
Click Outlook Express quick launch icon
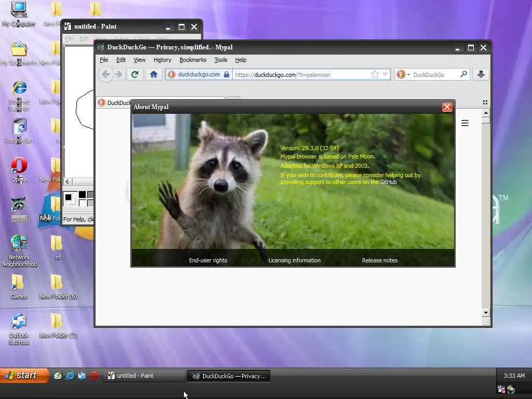click(82, 376)
